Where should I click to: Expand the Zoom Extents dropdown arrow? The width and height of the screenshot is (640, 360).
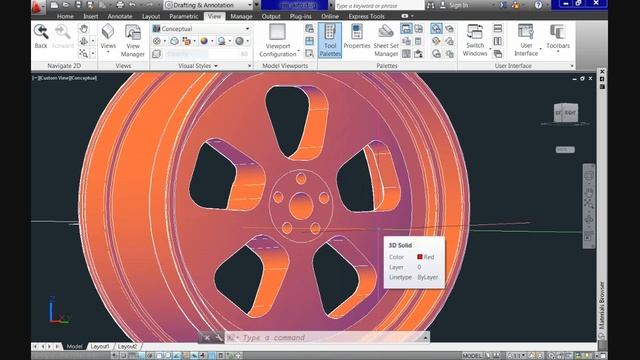93,53
